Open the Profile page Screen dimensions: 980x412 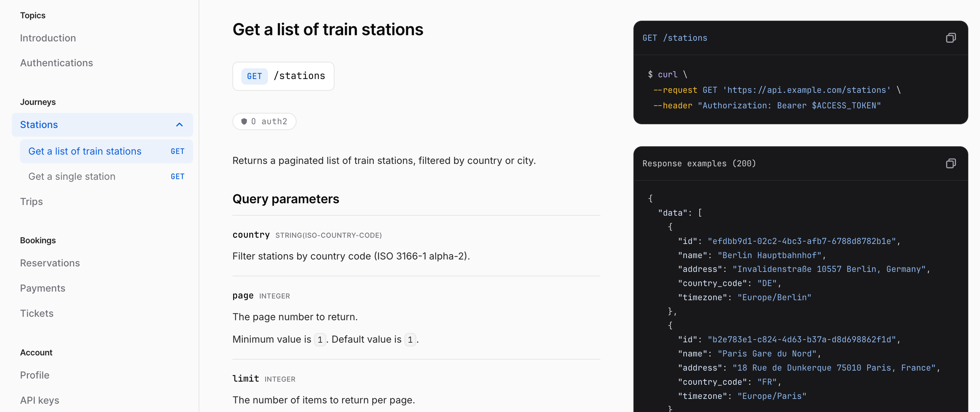(34, 375)
